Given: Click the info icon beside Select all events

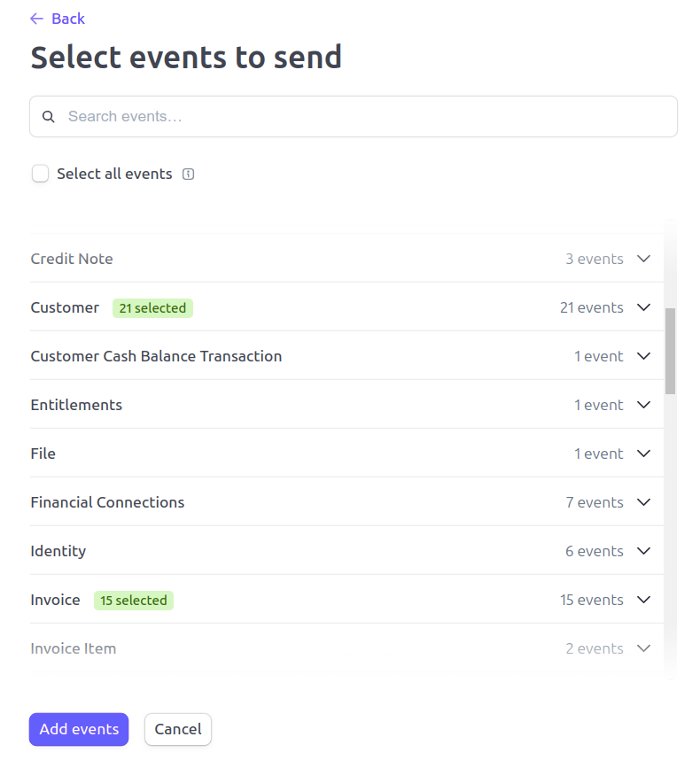Looking at the screenshot, I should pyautogui.click(x=188, y=175).
